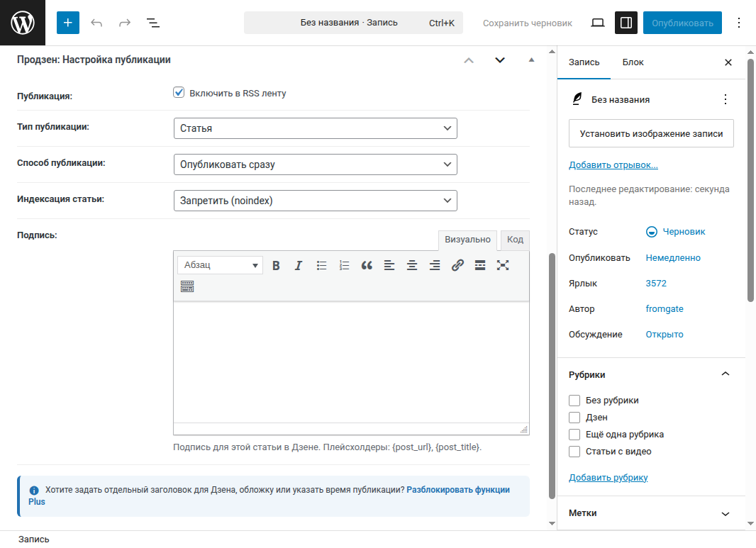Change the Черновик status
756x548 pixels.
(x=684, y=232)
